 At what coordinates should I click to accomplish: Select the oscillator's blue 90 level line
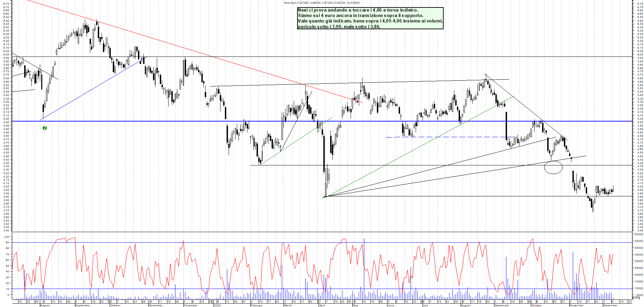(136, 242)
